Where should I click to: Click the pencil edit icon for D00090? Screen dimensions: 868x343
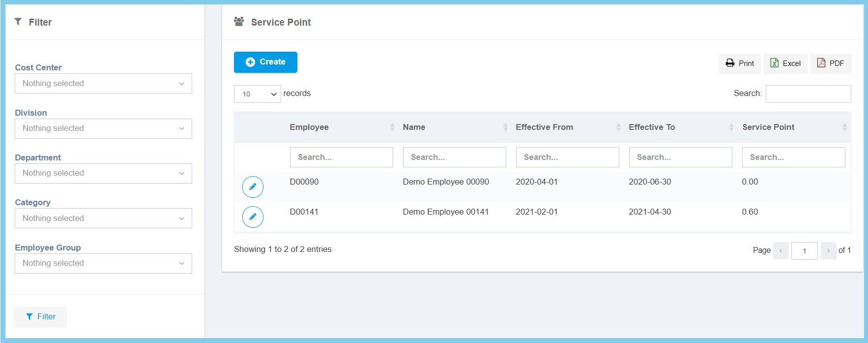pos(253,187)
